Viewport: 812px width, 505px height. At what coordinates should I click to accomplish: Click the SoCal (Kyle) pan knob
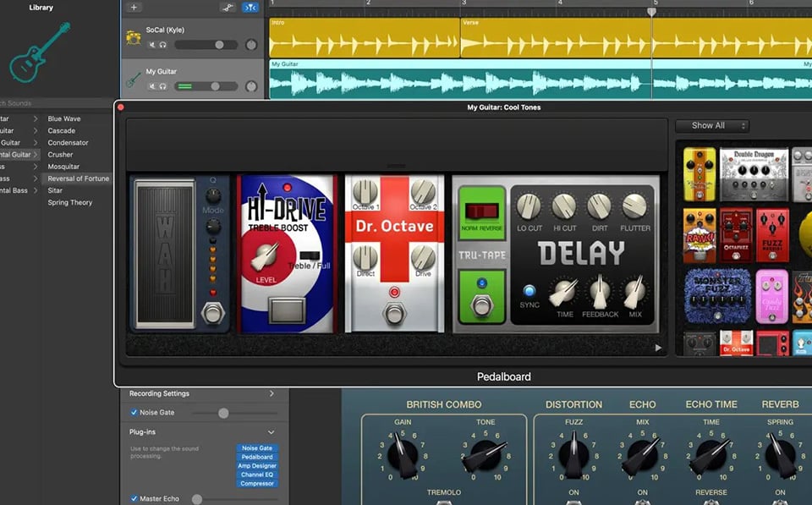click(251, 45)
